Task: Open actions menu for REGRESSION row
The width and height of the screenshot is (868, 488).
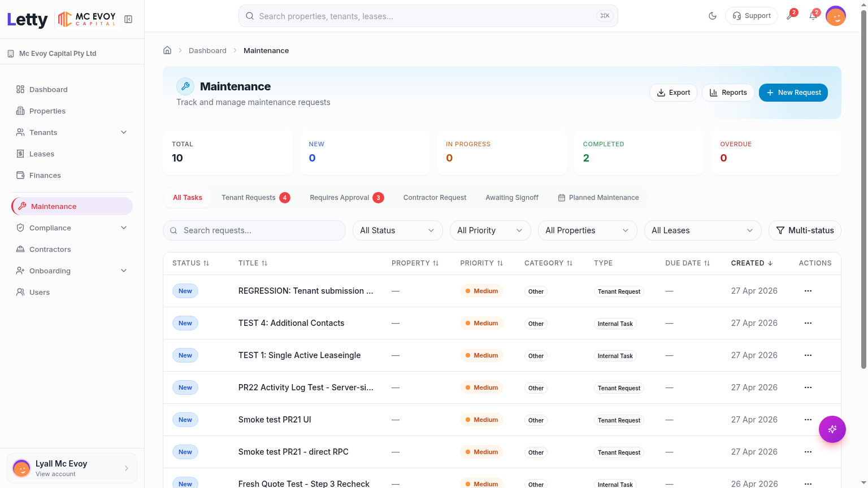Action: point(808,291)
